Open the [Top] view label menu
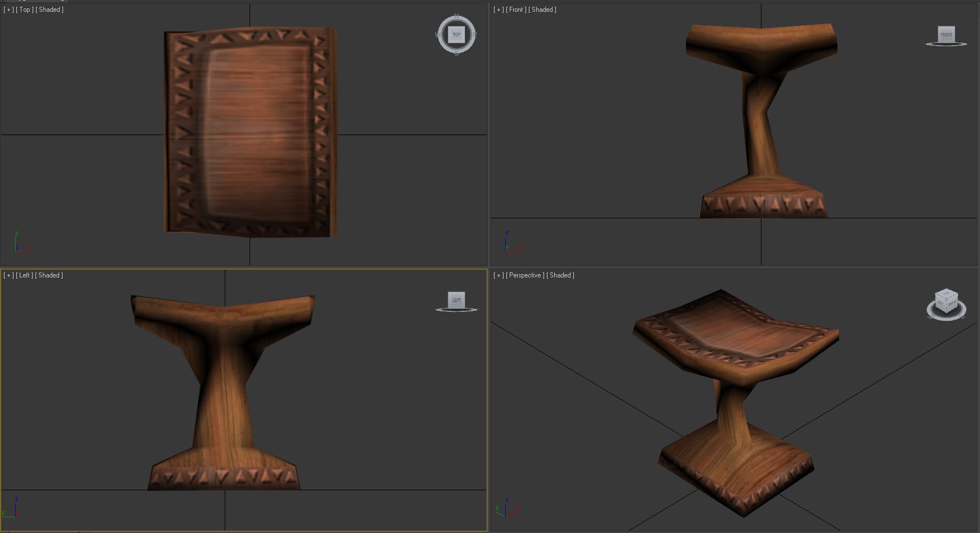980x533 pixels. pyautogui.click(x=24, y=10)
